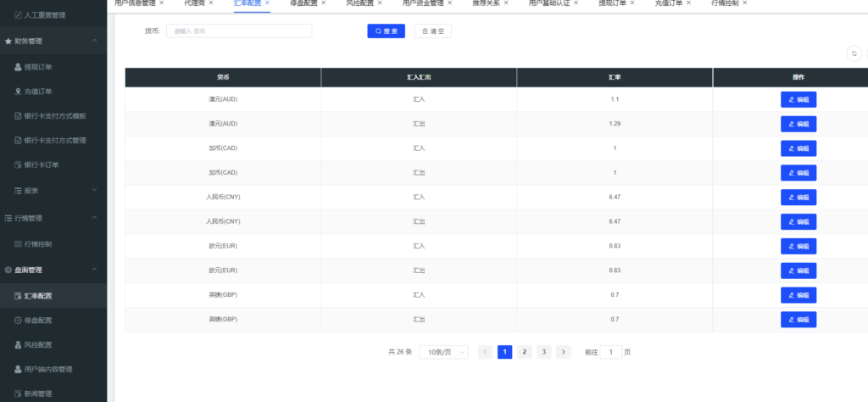
Task: Click the gear icon beside 停盘配置 in sidebar
Action: pyautogui.click(x=18, y=320)
